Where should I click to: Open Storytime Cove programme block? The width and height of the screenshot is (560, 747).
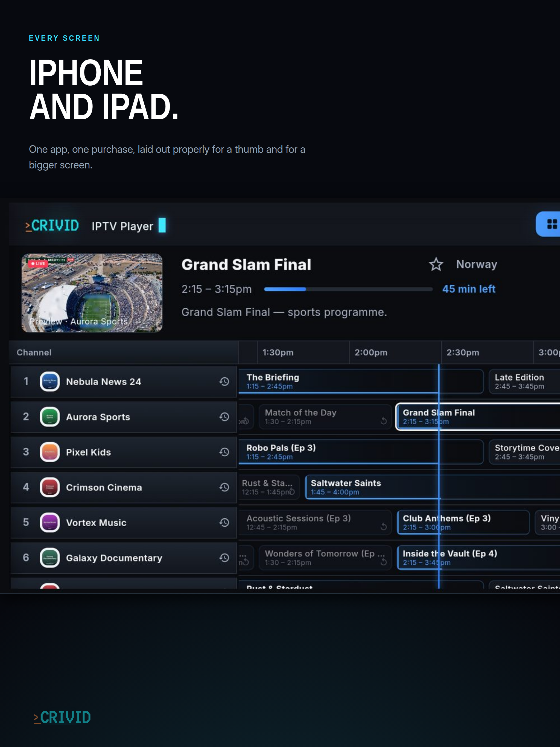(524, 452)
